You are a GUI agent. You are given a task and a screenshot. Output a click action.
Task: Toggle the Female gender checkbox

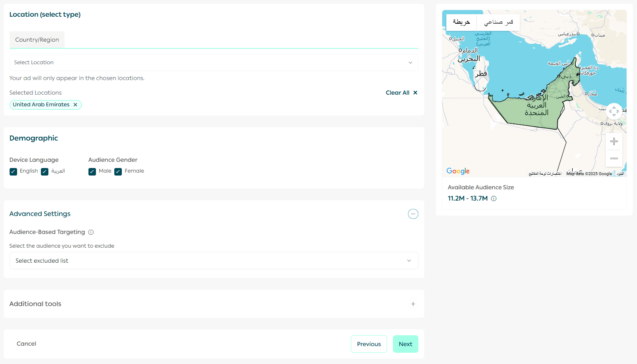(118, 171)
